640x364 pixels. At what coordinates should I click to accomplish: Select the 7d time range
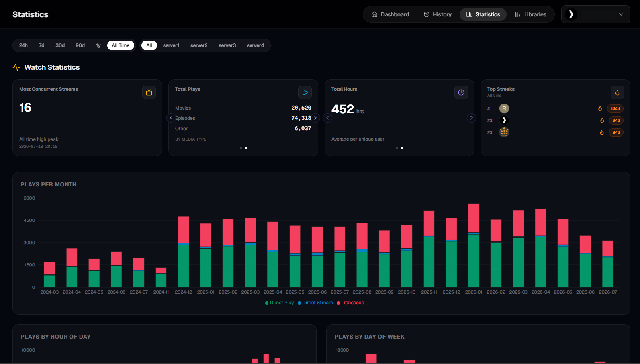tap(41, 45)
